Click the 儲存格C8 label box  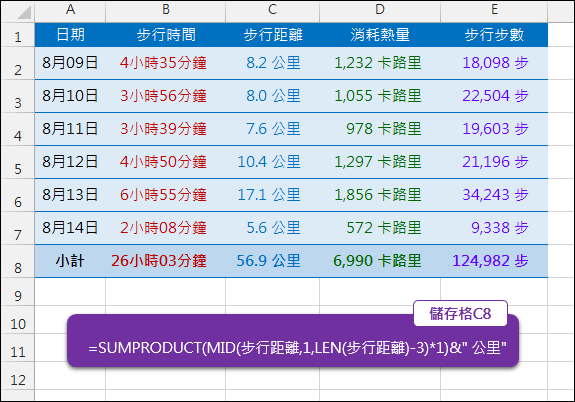(460, 314)
